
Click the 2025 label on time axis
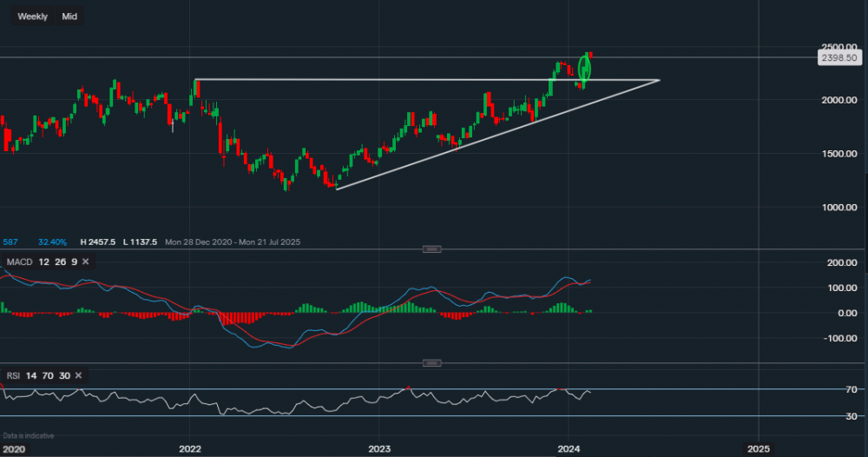[x=758, y=449]
